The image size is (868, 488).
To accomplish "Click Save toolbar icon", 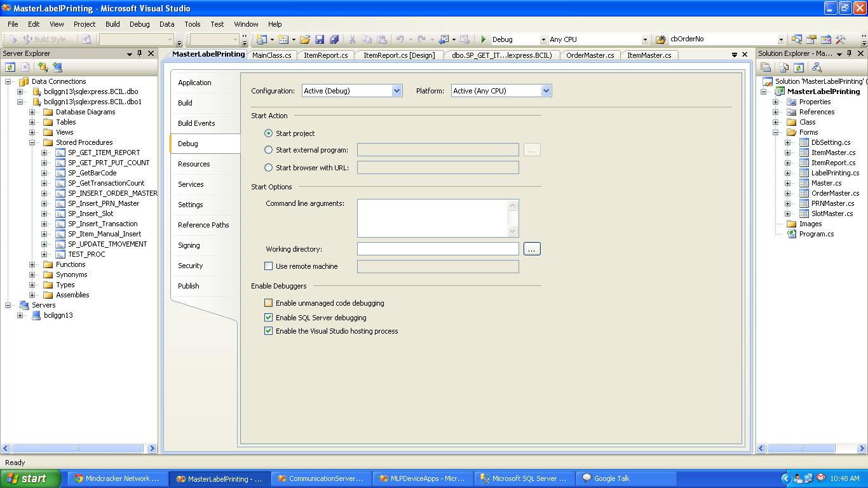I will coord(320,39).
